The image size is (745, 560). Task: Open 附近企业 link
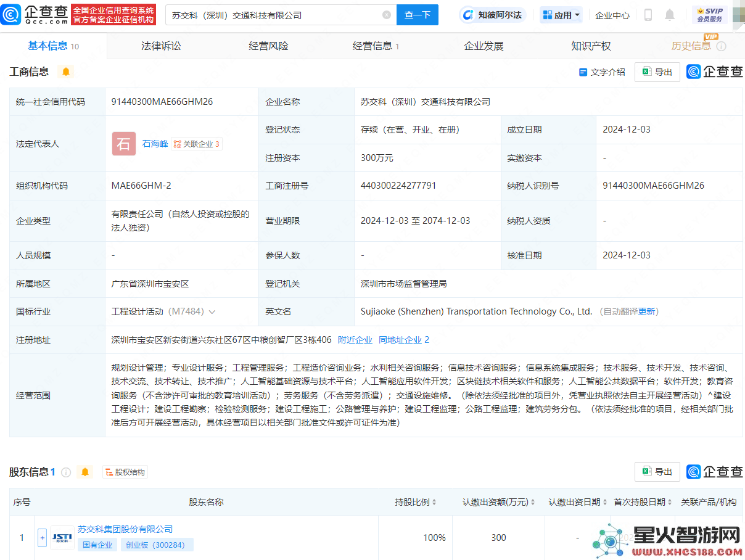(x=355, y=340)
